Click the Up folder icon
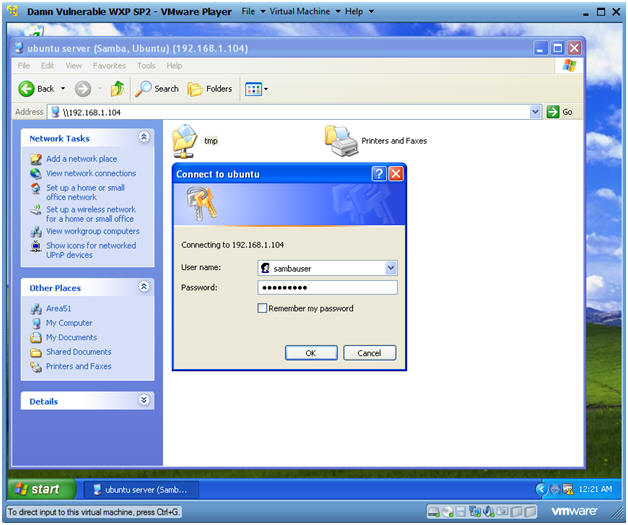This screenshot has height=525, width=628. (x=117, y=89)
